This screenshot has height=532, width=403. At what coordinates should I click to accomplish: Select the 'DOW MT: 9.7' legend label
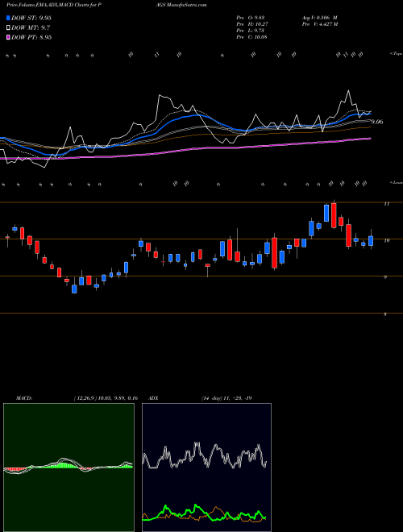[x=29, y=28]
